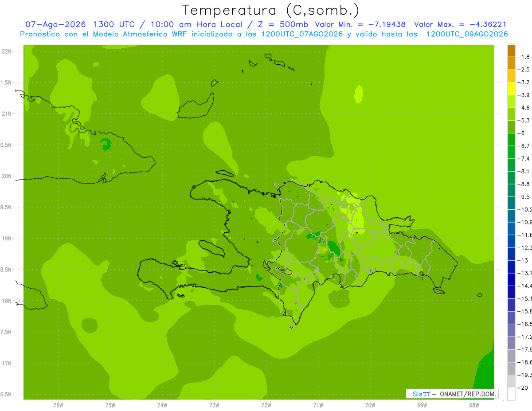Image resolution: width=532 pixels, height=411 pixels.
Task: Click the "-2.5" colorbar value
Action: click(x=524, y=70)
